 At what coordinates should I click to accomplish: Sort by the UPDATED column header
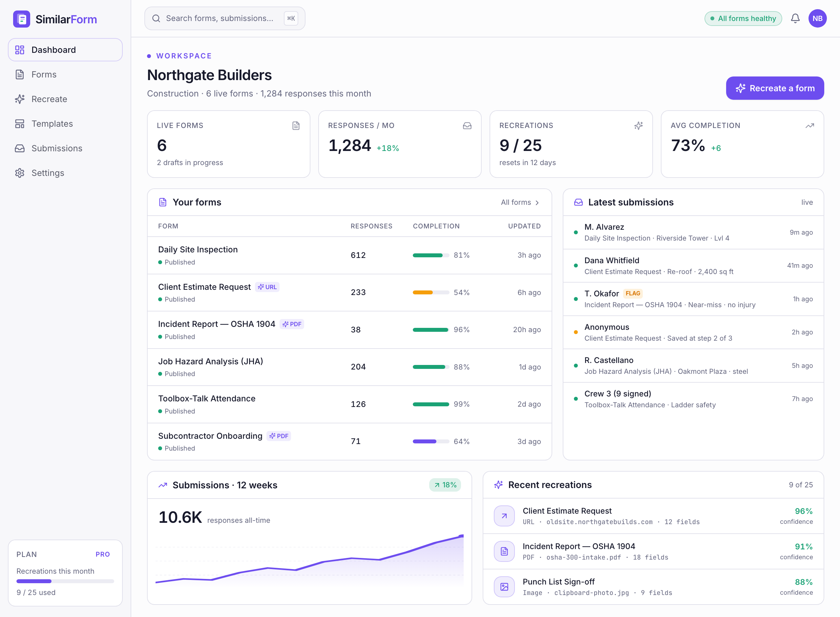coord(524,226)
